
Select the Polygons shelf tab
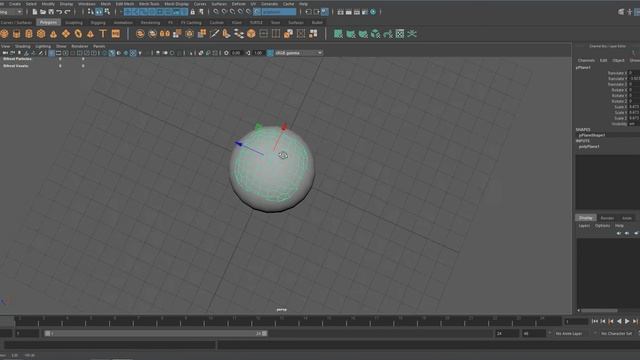[x=49, y=22]
